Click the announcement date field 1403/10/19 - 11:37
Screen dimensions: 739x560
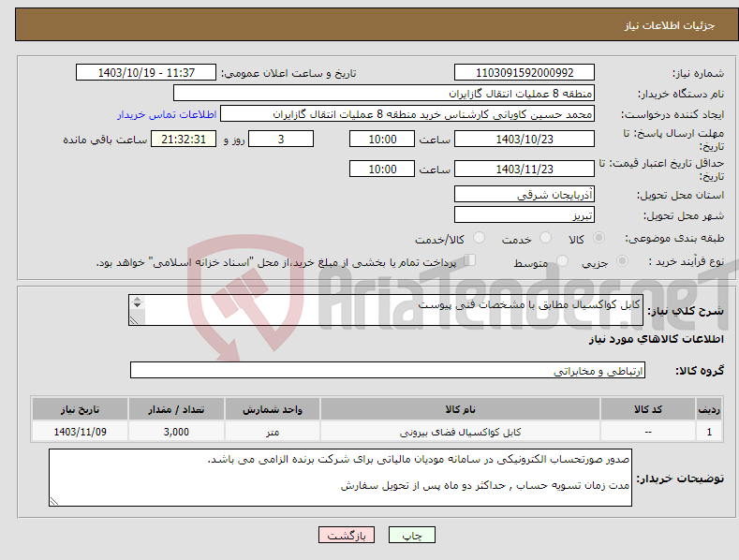145,73
